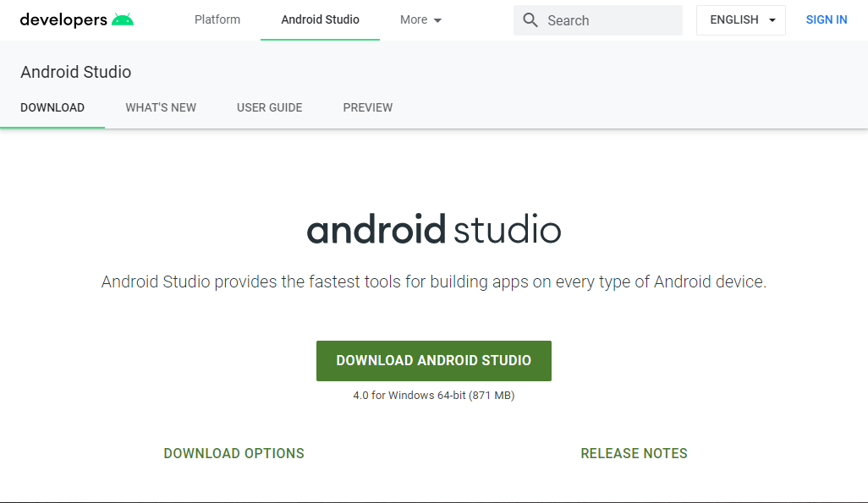Click the search magnifier icon
The height and width of the screenshot is (503, 868).
[530, 20]
